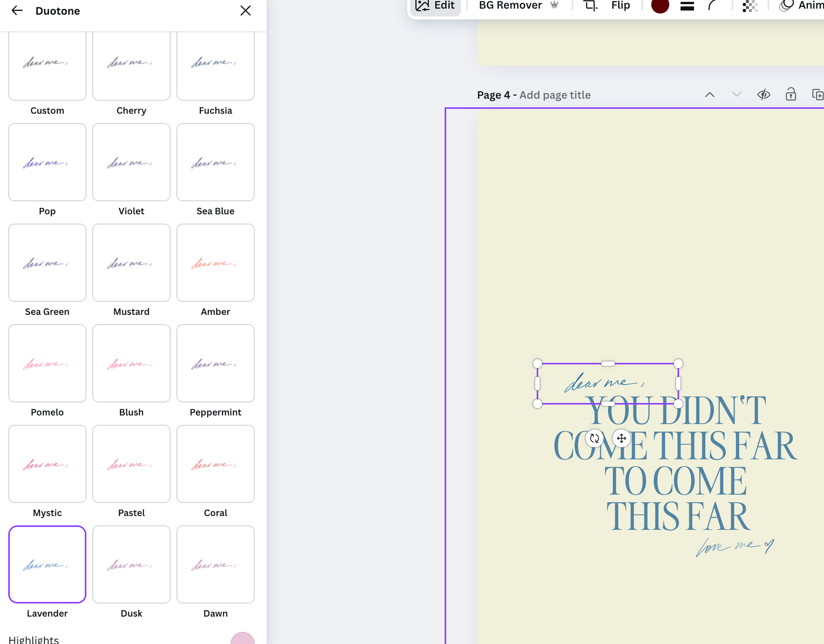Select the Amber duotone preset

point(215,263)
